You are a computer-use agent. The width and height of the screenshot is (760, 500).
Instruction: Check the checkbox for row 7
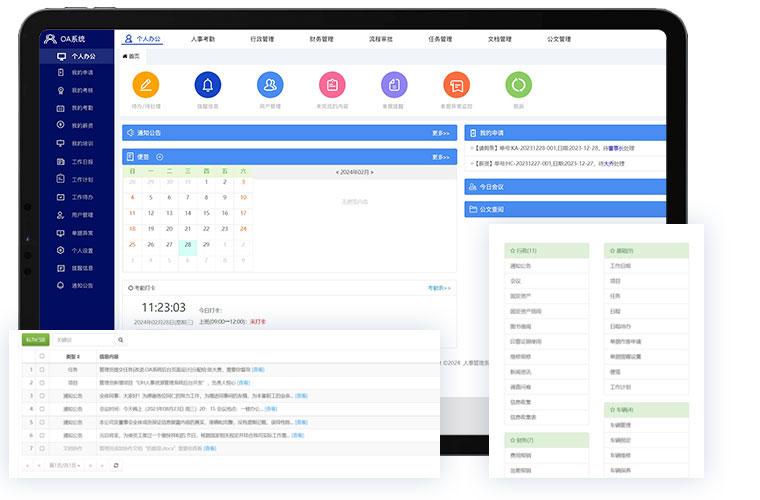click(x=42, y=449)
